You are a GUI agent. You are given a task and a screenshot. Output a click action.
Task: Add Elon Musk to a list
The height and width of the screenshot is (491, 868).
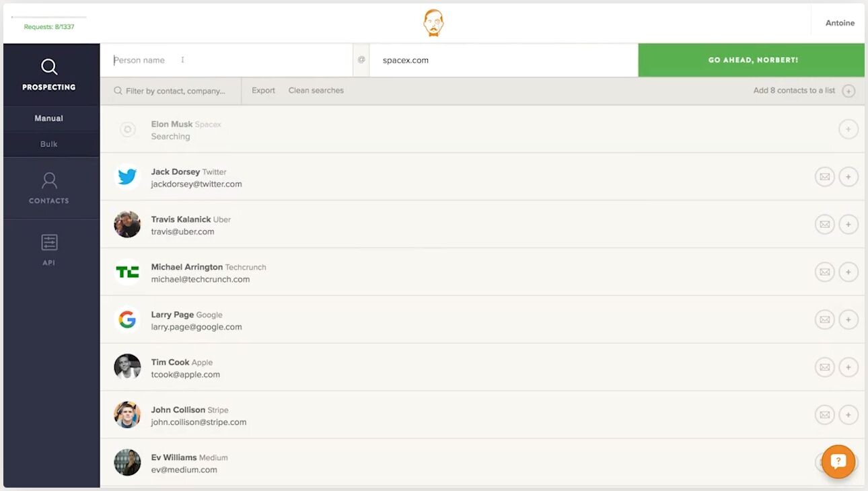point(848,129)
